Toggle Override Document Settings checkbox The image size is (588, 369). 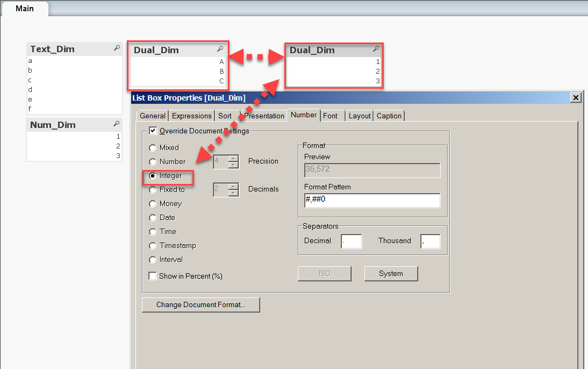tap(153, 131)
